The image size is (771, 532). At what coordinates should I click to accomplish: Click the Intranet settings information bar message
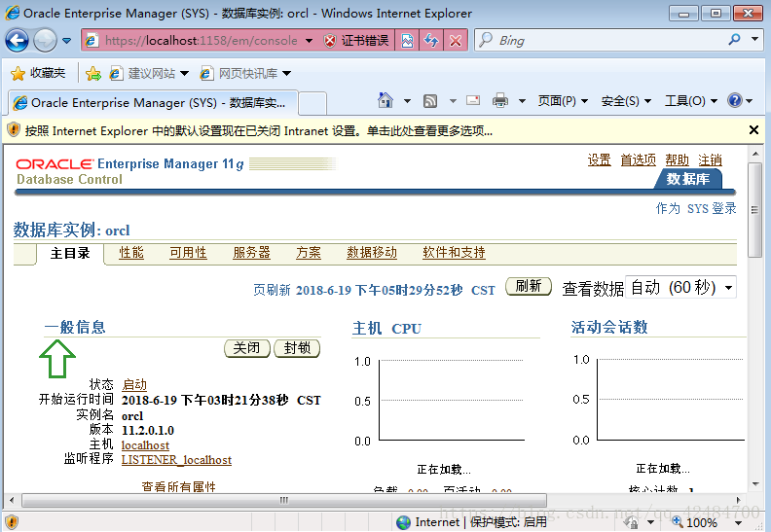(x=259, y=130)
